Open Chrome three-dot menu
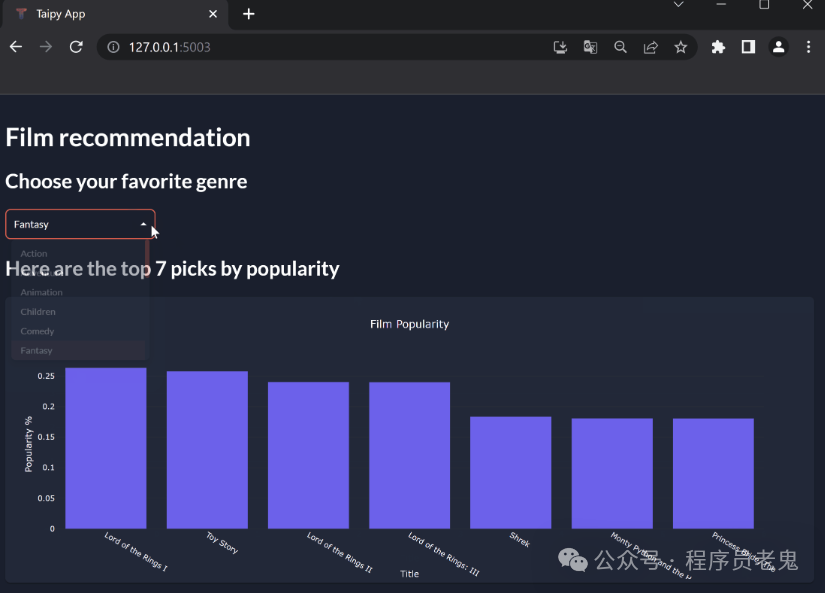This screenshot has width=825, height=593. pyautogui.click(x=809, y=47)
